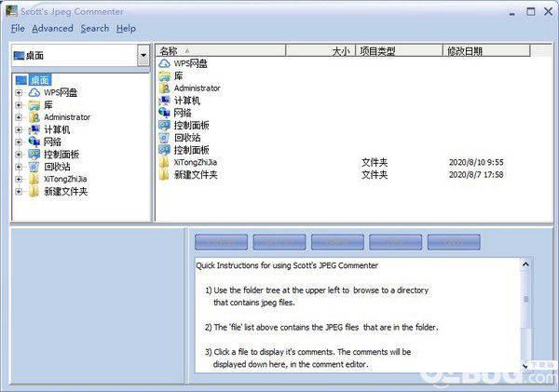Screen dimensions: 559x392
Task: Expand the 库 node in the tree
Action: click(x=19, y=105)
